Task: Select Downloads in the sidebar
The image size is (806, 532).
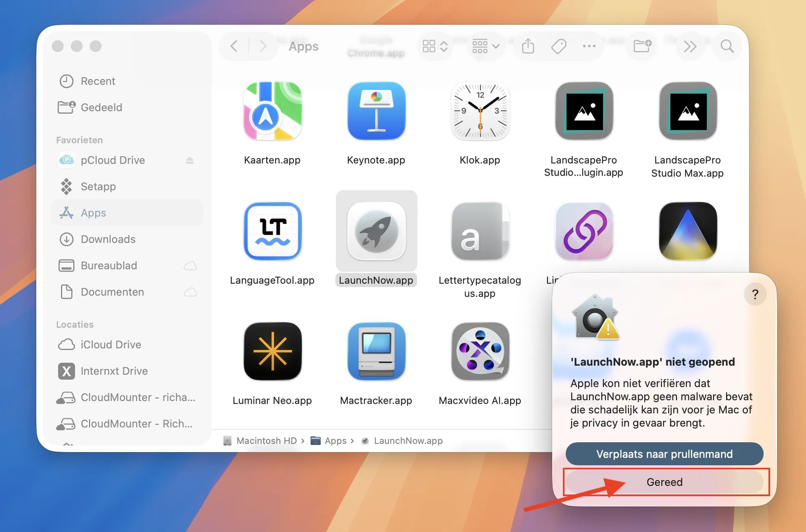Action: coord(108,239)
